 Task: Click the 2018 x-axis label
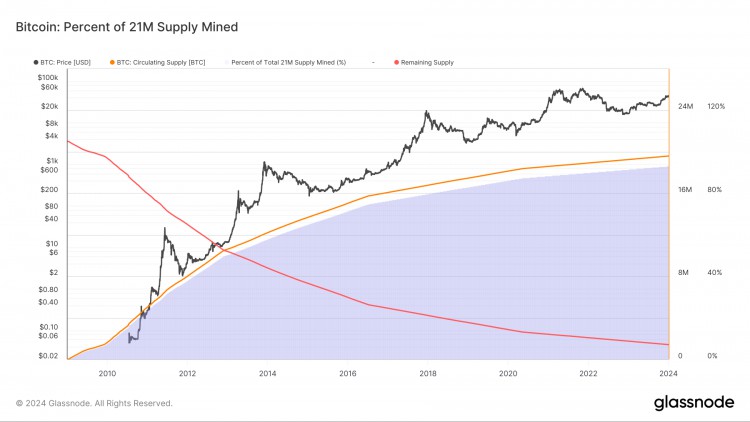(428, 373)
